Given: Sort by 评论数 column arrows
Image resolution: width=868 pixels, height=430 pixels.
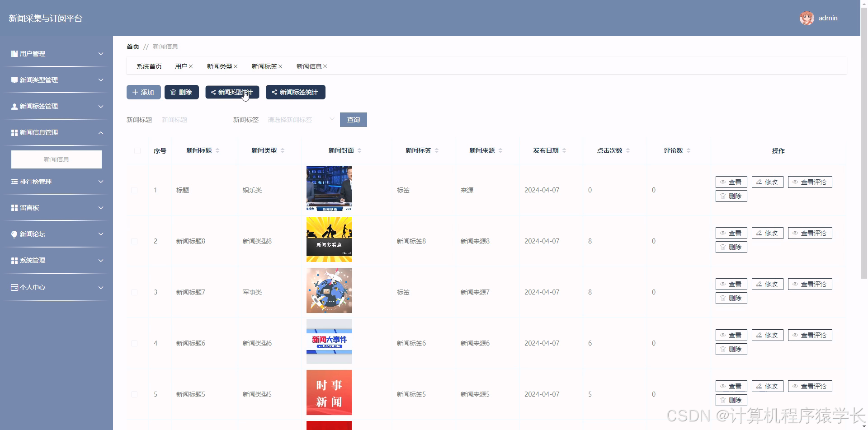Looking at the screenshot, I should [x=689, y=150].
